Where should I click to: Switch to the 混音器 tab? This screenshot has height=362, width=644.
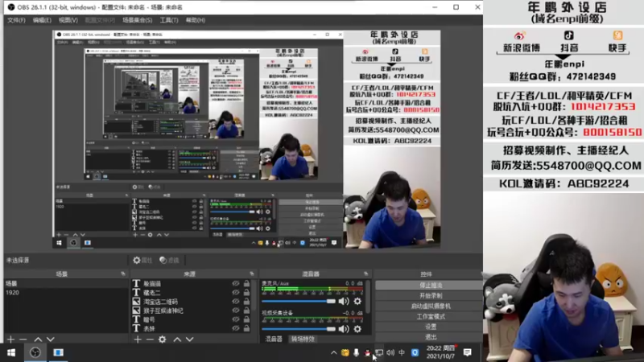(x=274, y=339)
